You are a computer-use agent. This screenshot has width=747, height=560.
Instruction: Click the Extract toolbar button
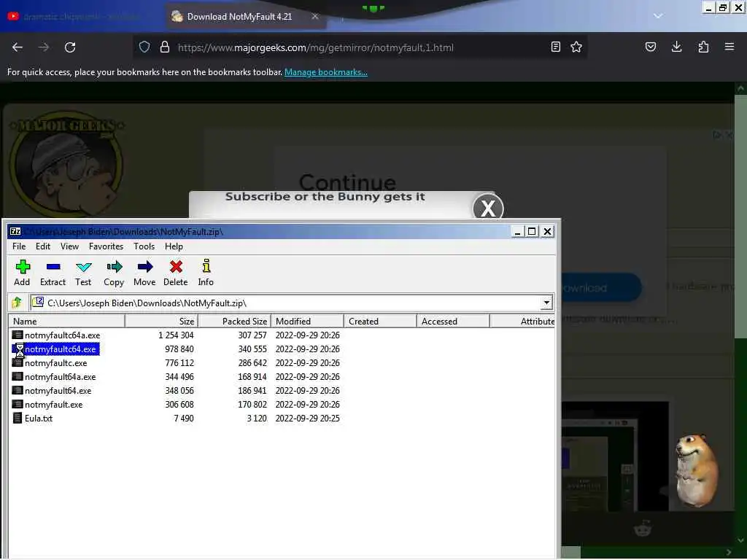click(x=53, y=273)
